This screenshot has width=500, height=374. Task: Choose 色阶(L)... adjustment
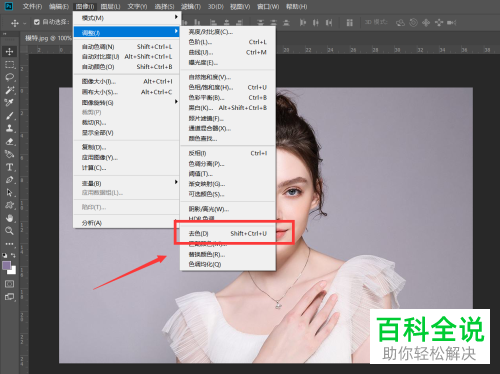(x=228, y=42)
